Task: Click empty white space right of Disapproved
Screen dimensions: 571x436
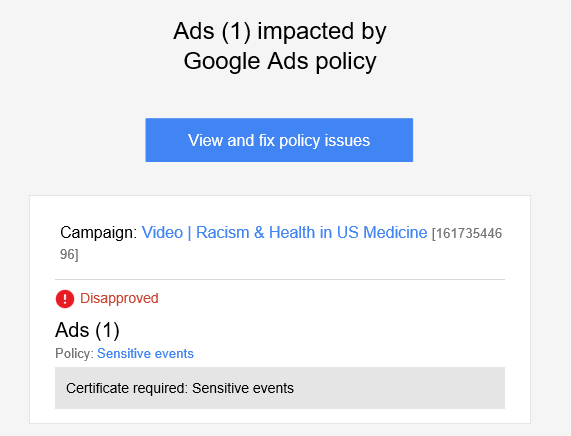Action: tap(328, 299)
